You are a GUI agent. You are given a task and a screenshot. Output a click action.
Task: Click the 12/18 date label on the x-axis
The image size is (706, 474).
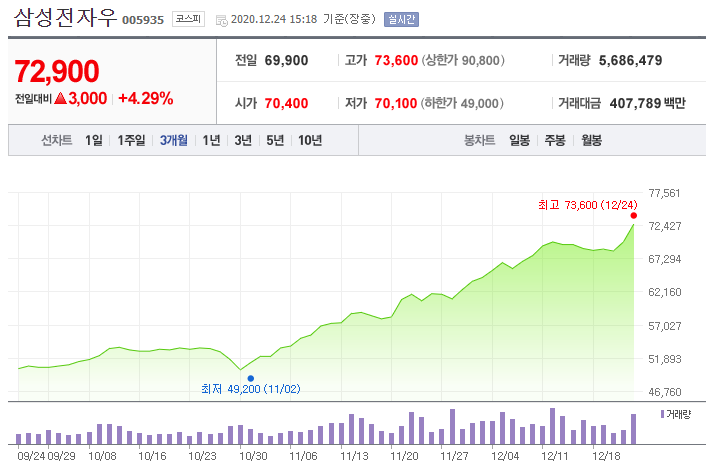[x=606, y=456]
